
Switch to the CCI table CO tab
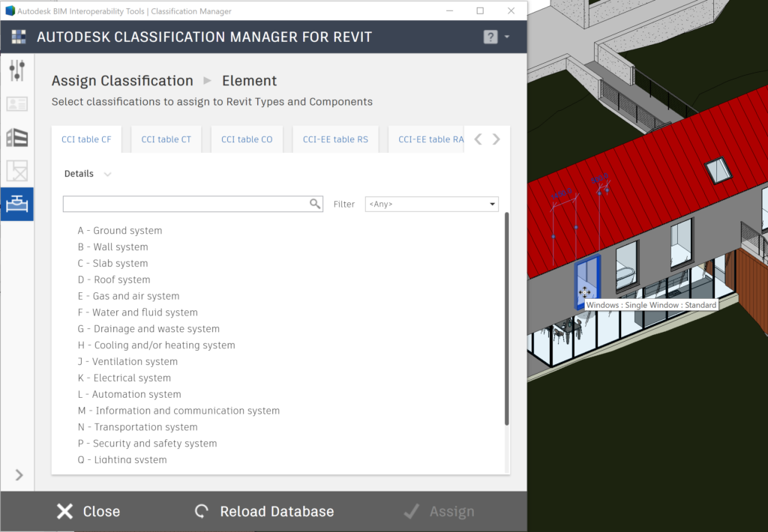247,139
